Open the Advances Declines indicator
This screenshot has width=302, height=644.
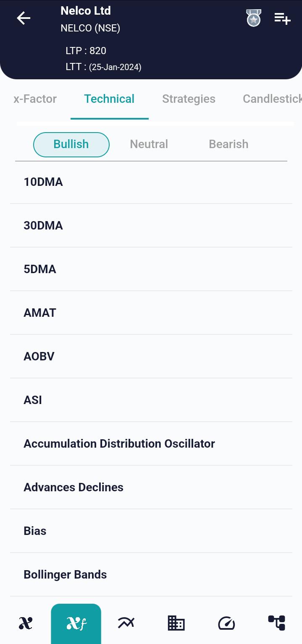click(151, 487)
